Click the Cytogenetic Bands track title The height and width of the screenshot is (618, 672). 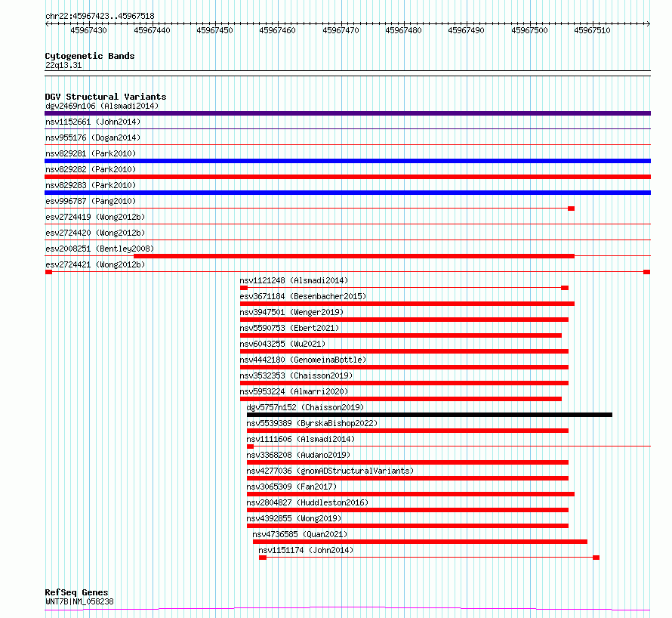pos(90,56)
